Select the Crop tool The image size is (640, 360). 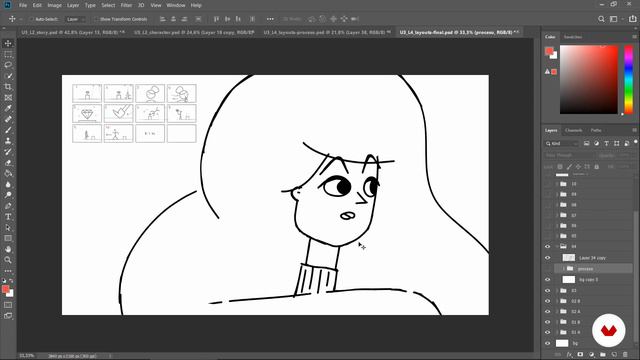pyautogui.click(x=8, y=87)
